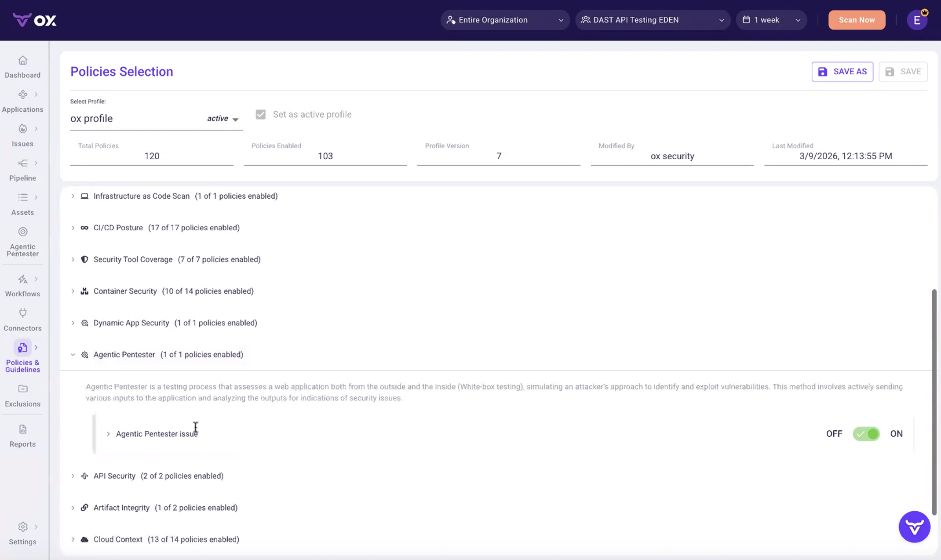Expand the CI/CD Posture section
This screenshot has width=941, height=560.
[x=73, y=228]
